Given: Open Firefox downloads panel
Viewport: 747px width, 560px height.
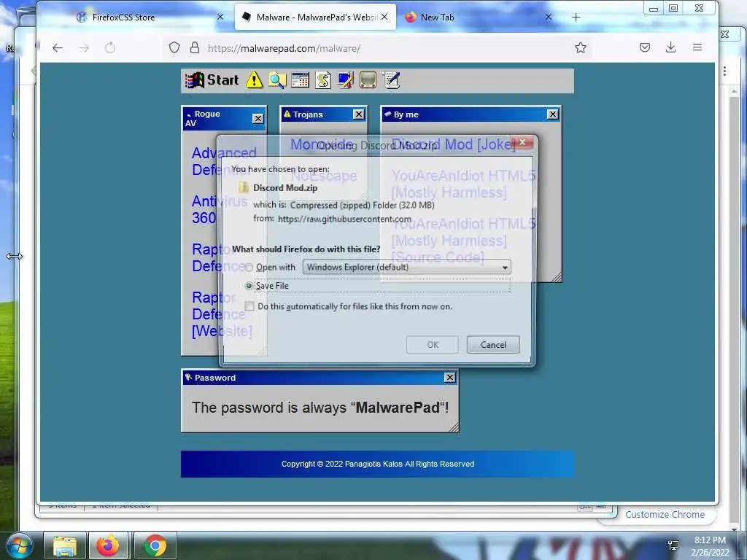Looking at the screenshot, I should [x=671, y=47].
